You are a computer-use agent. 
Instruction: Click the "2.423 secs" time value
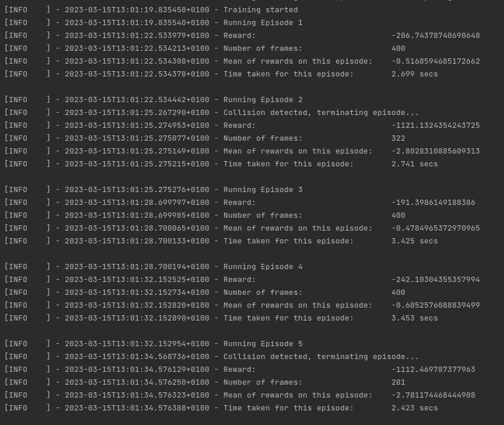coord(414,408)
